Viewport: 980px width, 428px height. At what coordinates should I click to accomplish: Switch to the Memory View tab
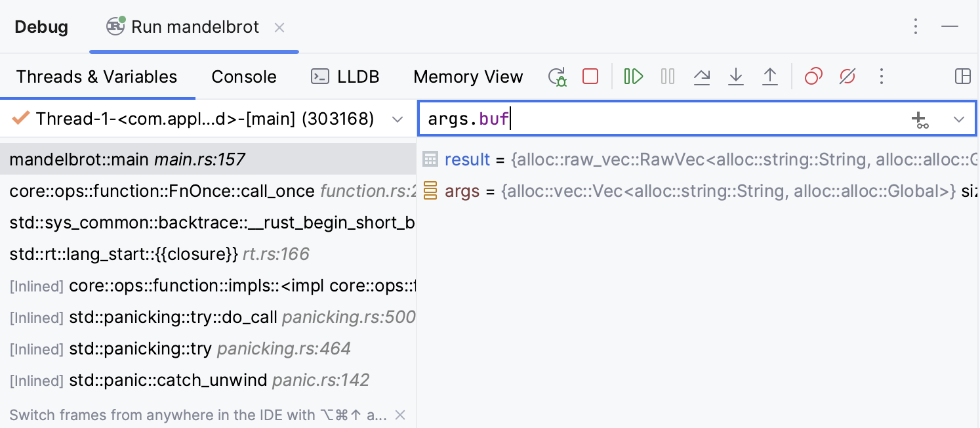pyautogui.click(x=468, y=77)
